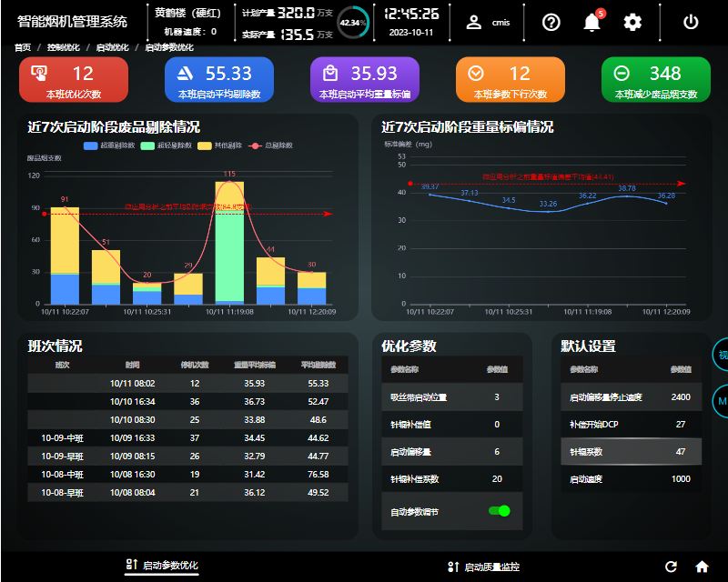This screenshot has height=582, width=728.
Task: Open the help question mark icon
Action: click(551, 22)
